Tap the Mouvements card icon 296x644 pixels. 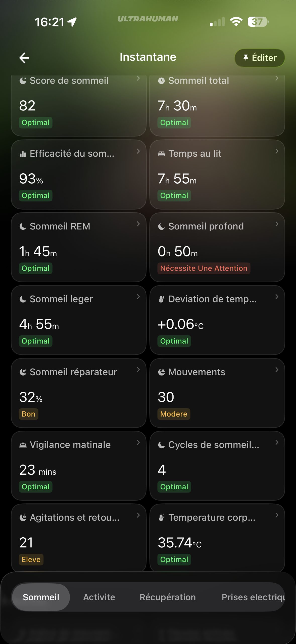[x=161, y=372]
